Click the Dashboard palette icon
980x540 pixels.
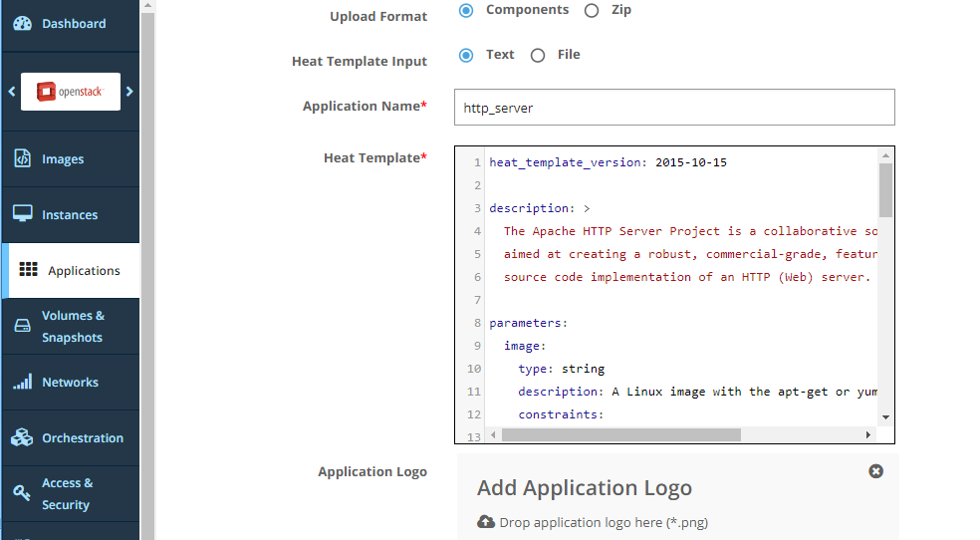[22, 24]
